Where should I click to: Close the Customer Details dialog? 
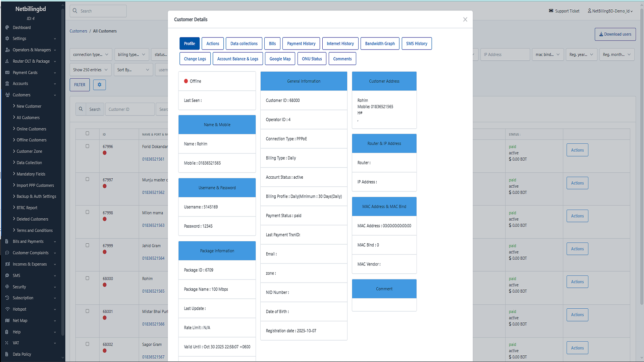click(x=465, y=19)
